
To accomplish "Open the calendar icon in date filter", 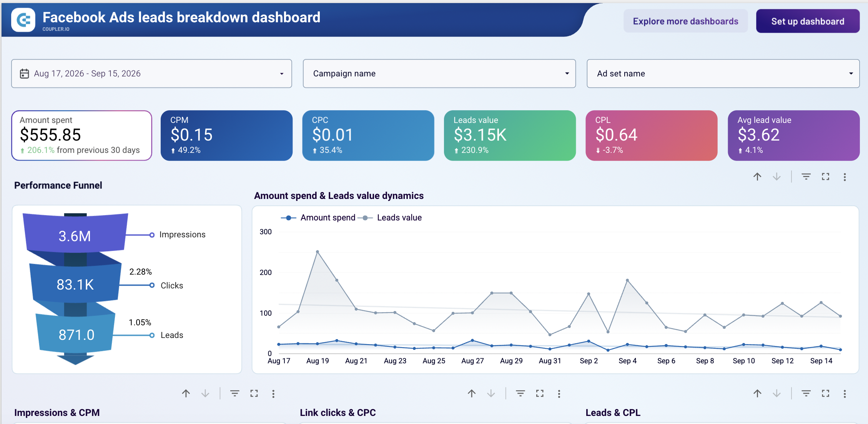I will pyautogui.click(x=24, y=73).
